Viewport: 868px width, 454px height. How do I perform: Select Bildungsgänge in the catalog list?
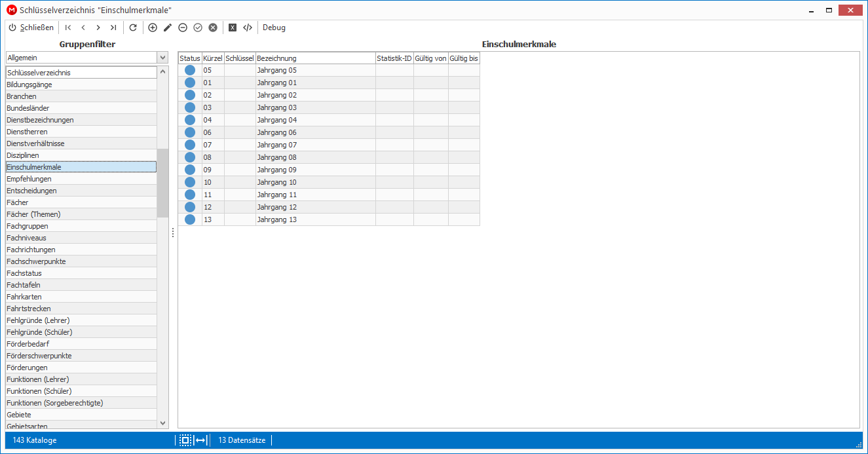point(81,85)
